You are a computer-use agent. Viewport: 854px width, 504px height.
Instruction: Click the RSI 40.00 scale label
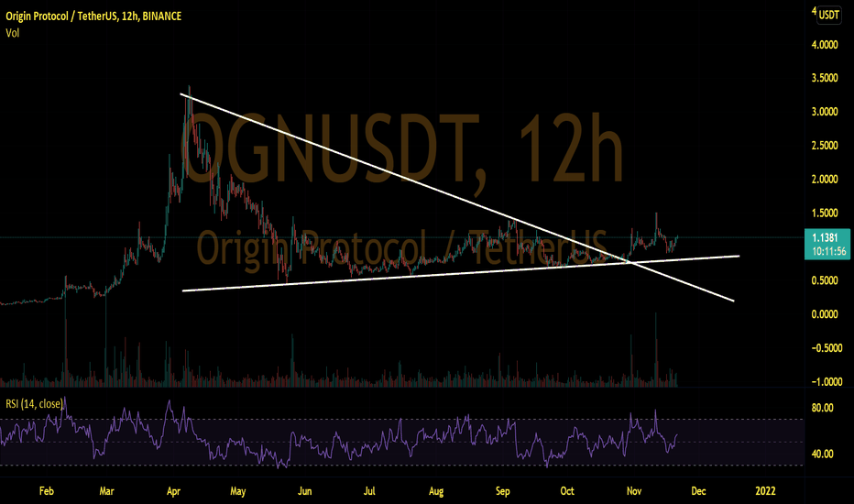[x=822, y=454]
